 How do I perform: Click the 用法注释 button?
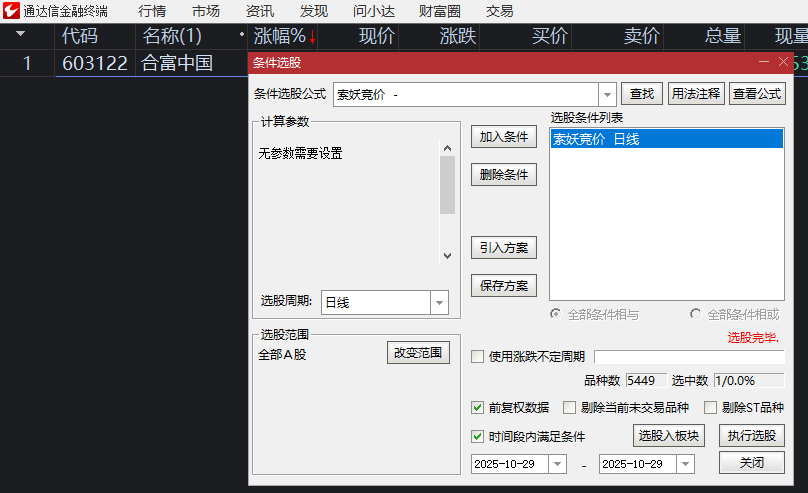click(x=696, y=94)
